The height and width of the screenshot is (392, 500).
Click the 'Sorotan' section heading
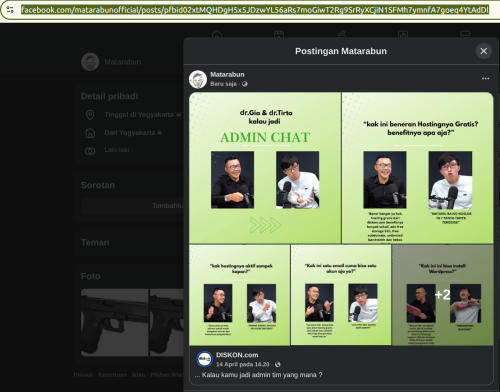98,185
